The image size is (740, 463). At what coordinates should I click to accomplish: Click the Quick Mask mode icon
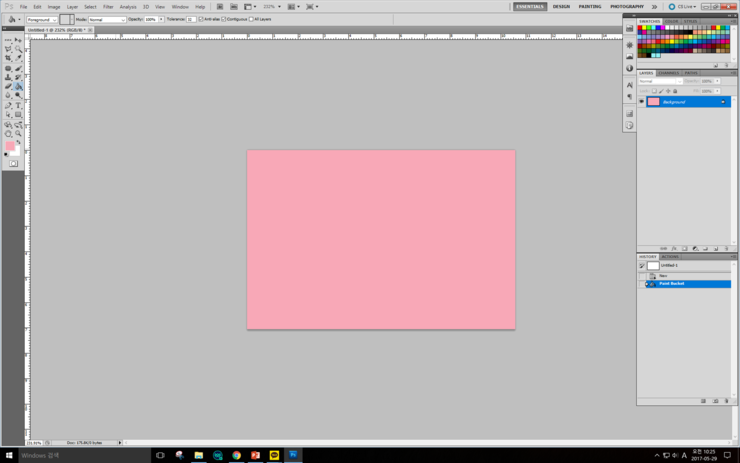pyautogui.click(x=13, y=163)
